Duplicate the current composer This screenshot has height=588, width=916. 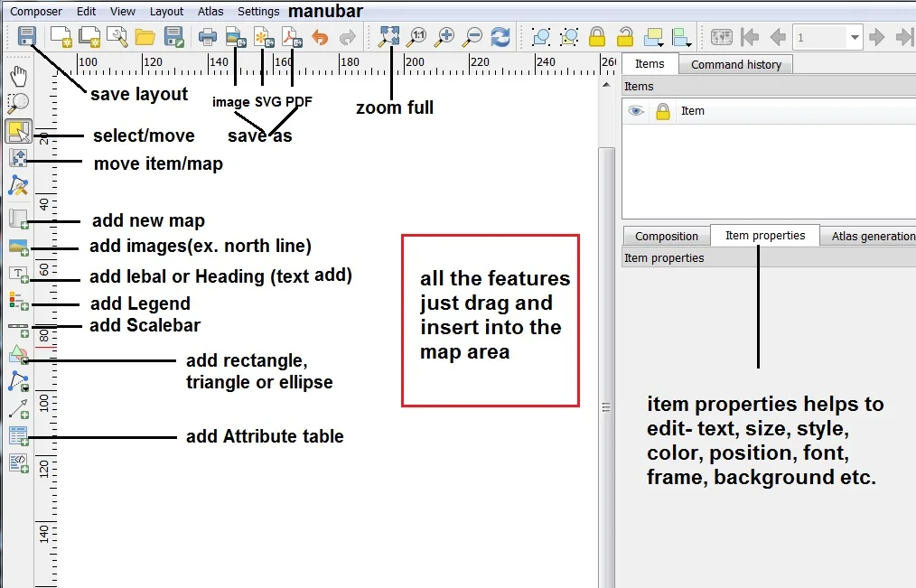coord(89,37)
